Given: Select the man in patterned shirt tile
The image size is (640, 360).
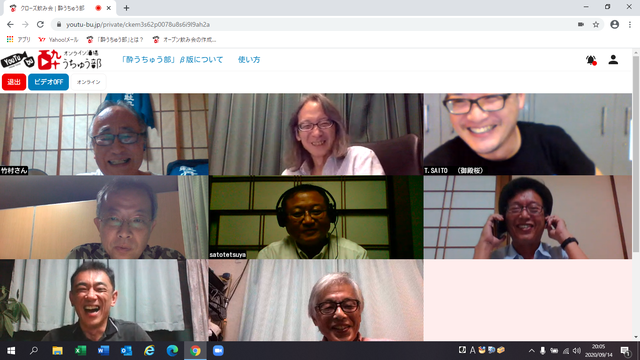Looking at the screenshot, I should [x=104, y=217].
